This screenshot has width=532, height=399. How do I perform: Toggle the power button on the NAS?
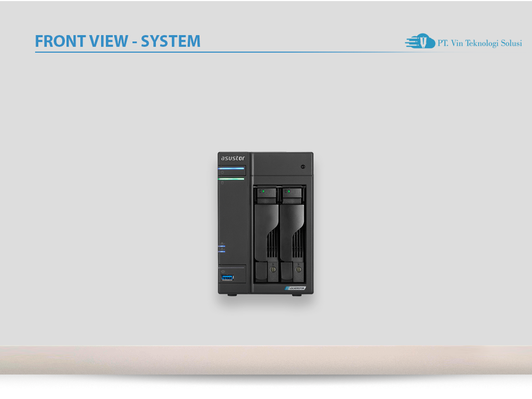[303, 167]
